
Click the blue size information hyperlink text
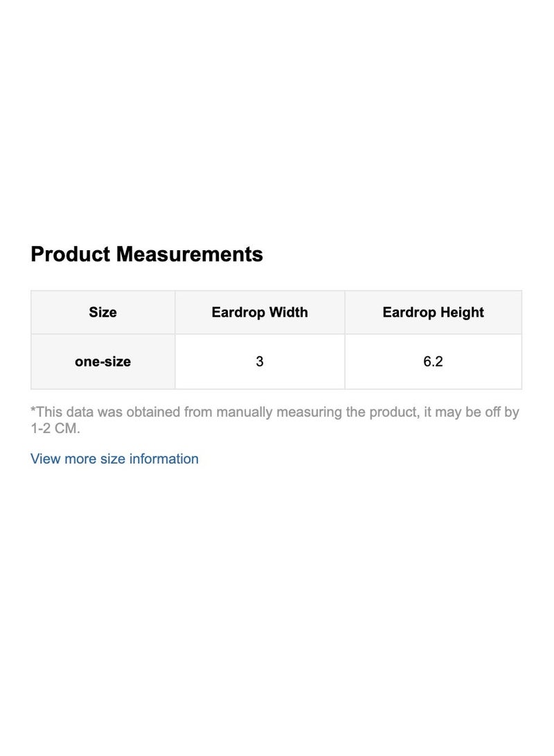click(x=113, y=459)
